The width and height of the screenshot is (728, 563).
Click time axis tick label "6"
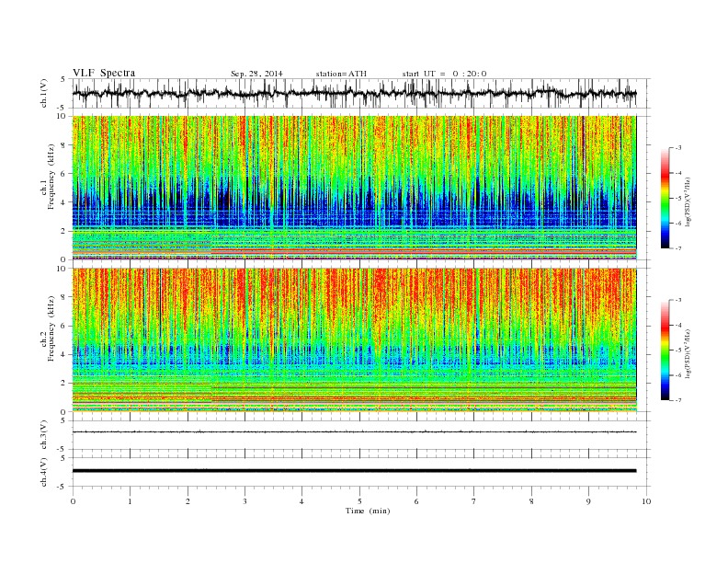click(416, 501)
